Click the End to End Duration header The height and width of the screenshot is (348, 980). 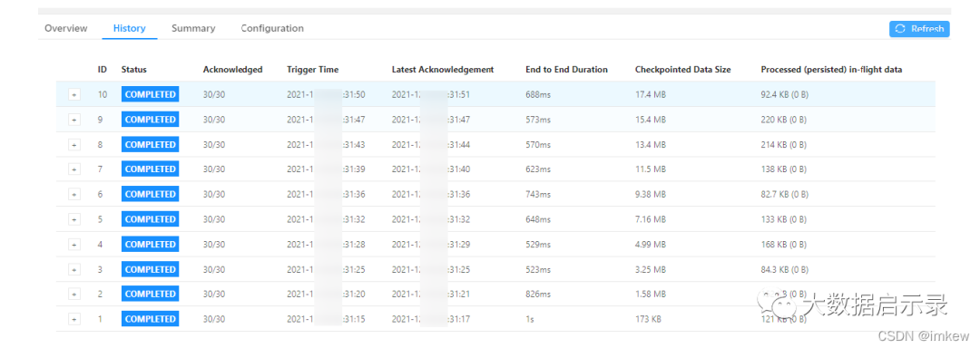tap(566, 70)
